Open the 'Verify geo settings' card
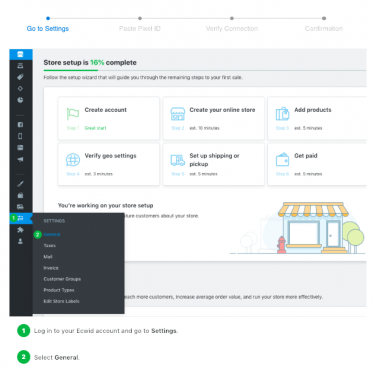Image resolution: width=373 pixels, height=375 pixels. coord(109,164)
